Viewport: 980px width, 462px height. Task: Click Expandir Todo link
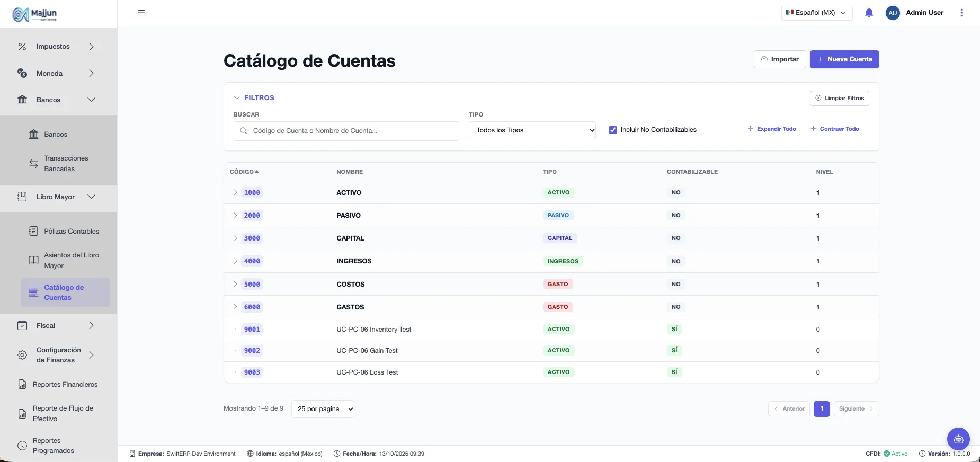[772, 129]
